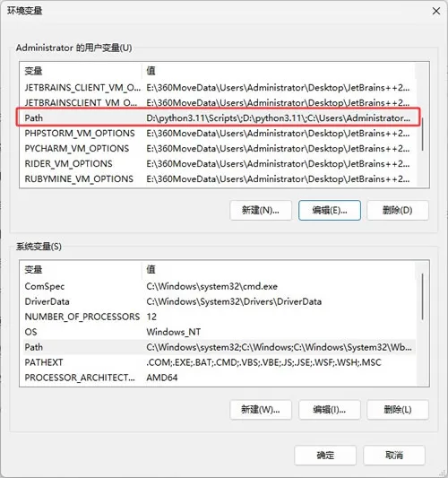Click 编辑(E)... for user variables
Image resolution: width=448 pixels, height=478 pixels.
(330, 211)
